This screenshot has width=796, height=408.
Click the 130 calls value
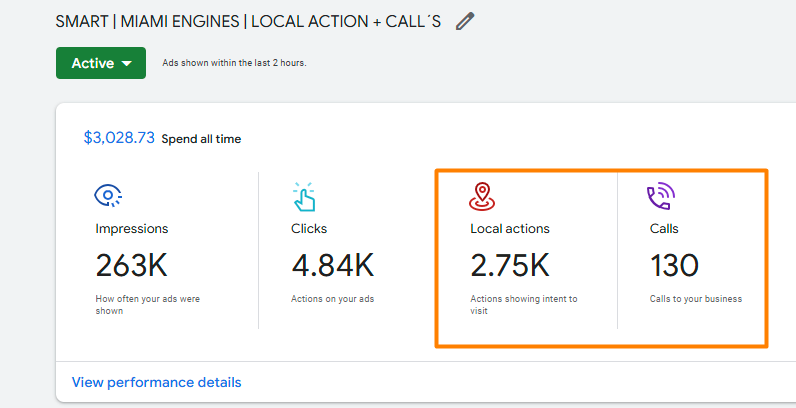coord(674,265)
